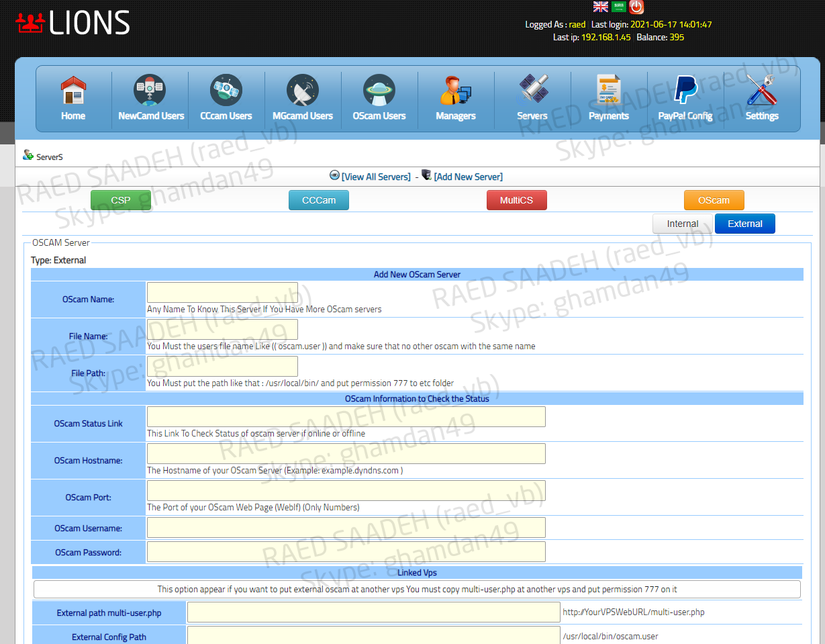Go to MGcamd Users menu label
This screenshot has height=644, width=825.
point(303,116)
